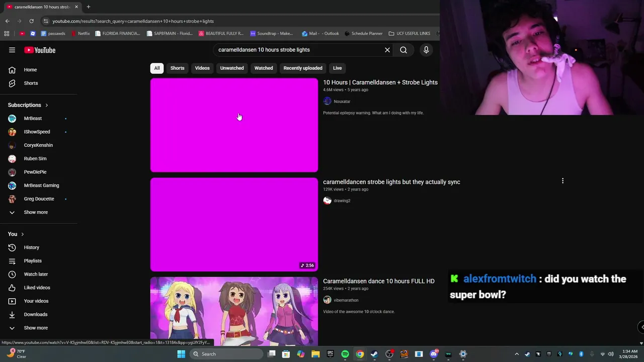Select the Videos filter chip
This screenshot has height=362, width=644.
[x=202, y=68]
